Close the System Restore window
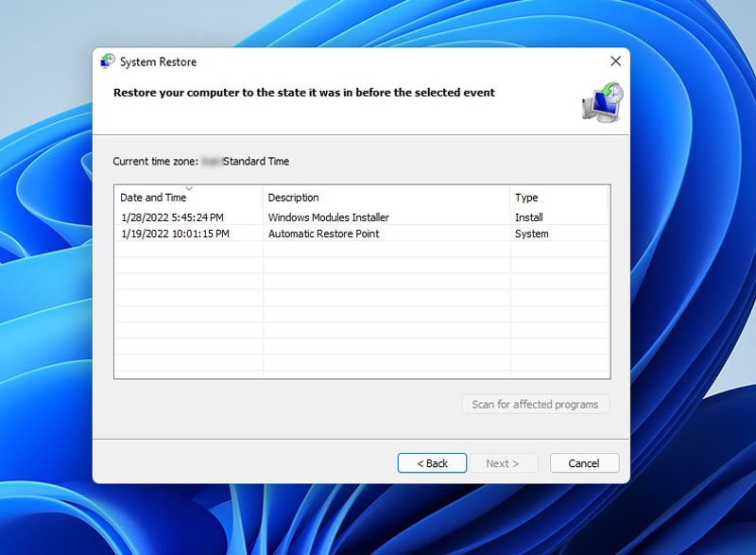 pos(615,61)
